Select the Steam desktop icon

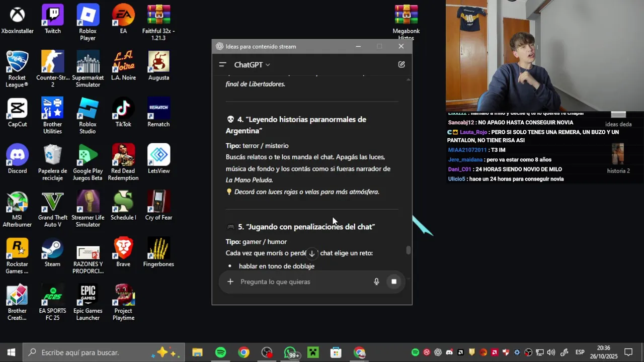click(53, 252)
